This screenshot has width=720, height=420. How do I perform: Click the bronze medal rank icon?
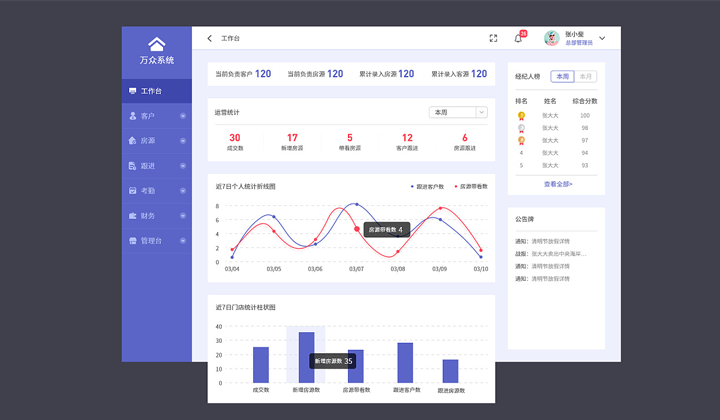coord(521,140)
